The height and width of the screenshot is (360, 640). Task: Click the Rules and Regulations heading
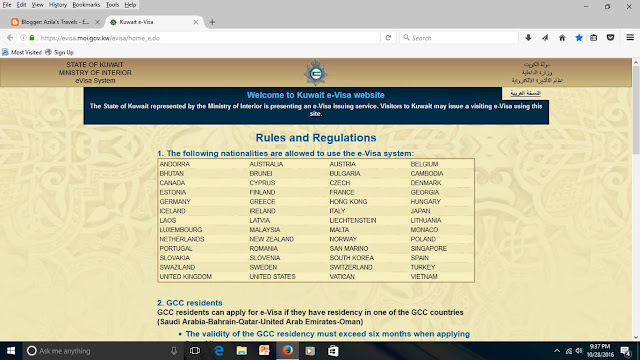pos(316,138)
